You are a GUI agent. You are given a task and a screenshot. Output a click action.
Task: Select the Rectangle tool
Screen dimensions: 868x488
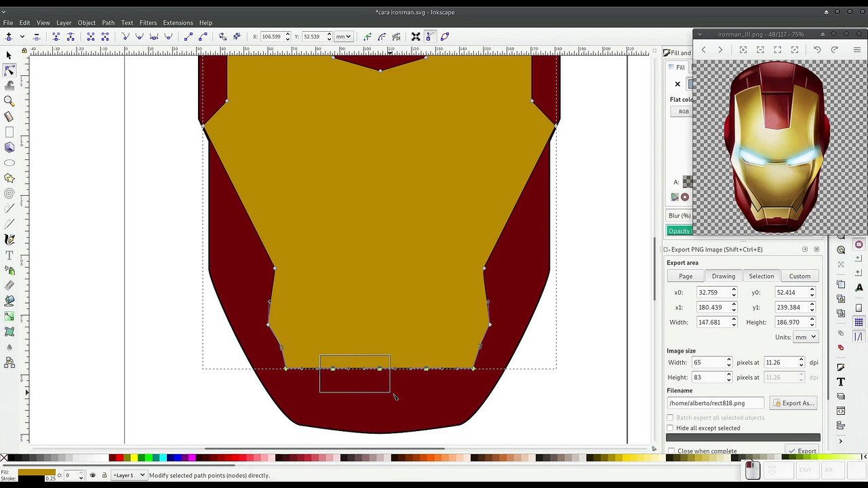9,132
